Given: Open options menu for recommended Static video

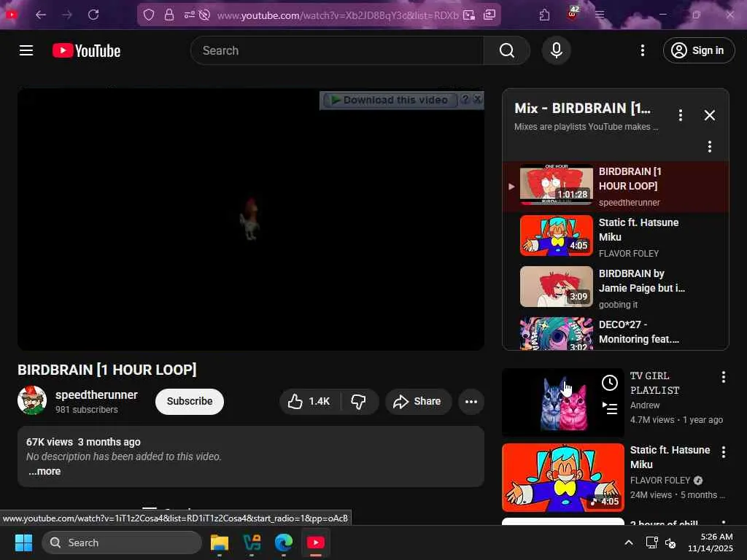Looking at the screenshot, I should 723,452.
